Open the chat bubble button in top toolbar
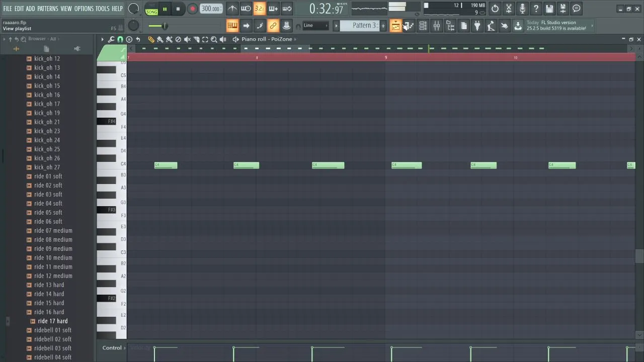Image resolution: width=644 pixels, height=362 pixels. (x=577, y=9)
